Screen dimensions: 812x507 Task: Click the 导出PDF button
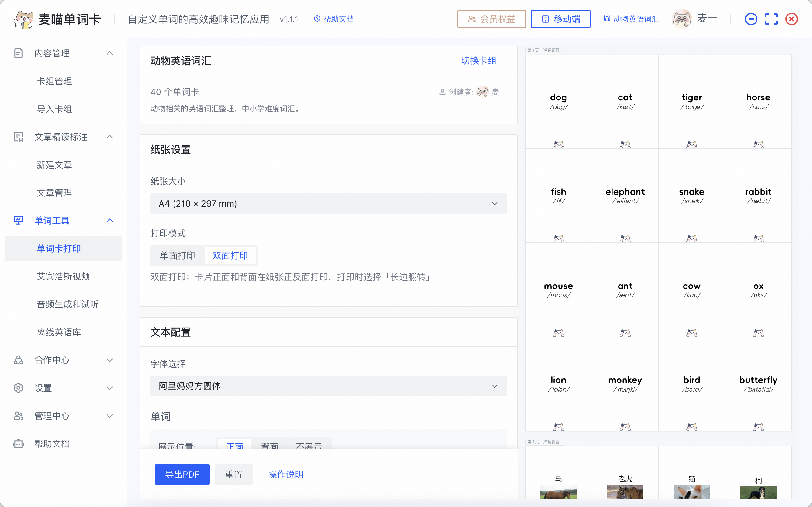(182, 474)
